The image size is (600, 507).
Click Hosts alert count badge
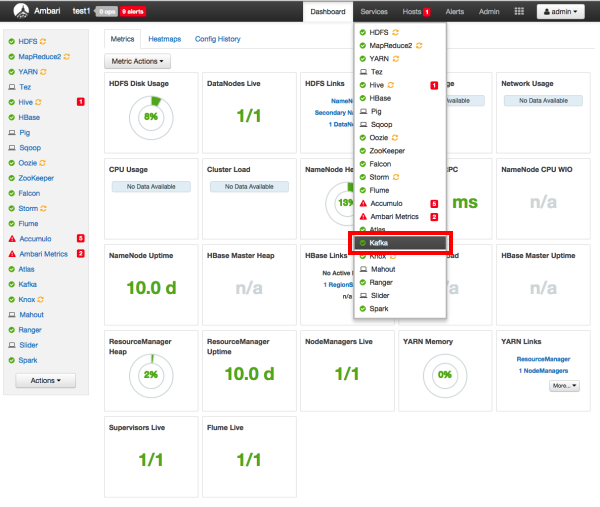[x=427, y=12]
